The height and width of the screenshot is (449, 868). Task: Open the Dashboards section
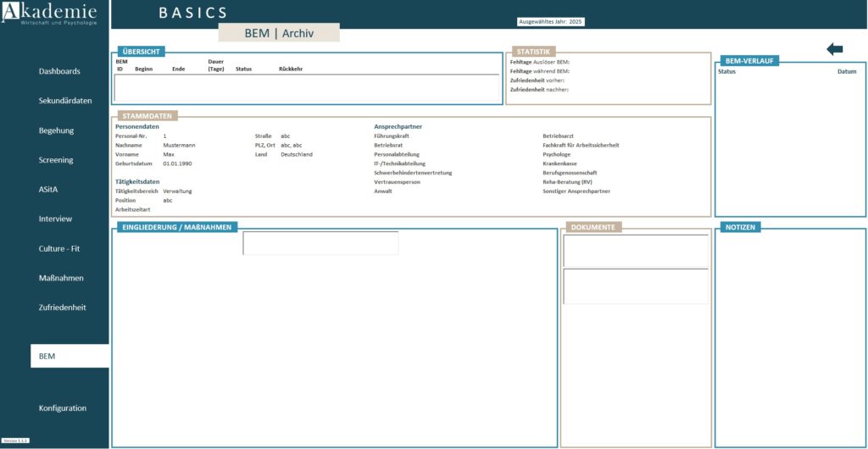[59, 71]
